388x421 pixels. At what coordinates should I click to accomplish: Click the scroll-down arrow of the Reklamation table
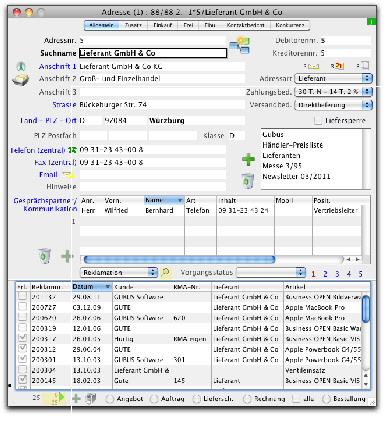pos(366,384)
